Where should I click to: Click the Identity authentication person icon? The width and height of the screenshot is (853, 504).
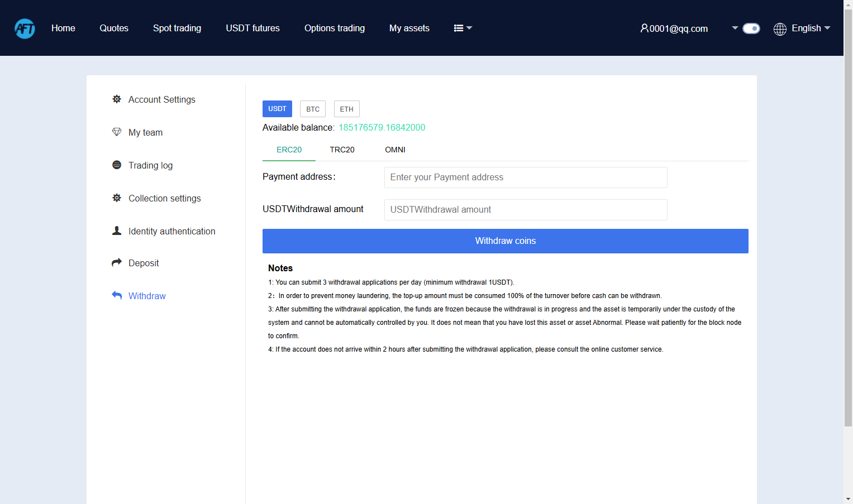click(x=117, y=231)
